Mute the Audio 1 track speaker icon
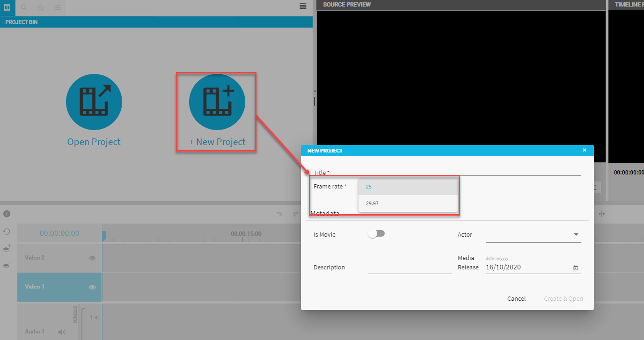The height and width of the screenshot is (340, 644). point(61,332)
